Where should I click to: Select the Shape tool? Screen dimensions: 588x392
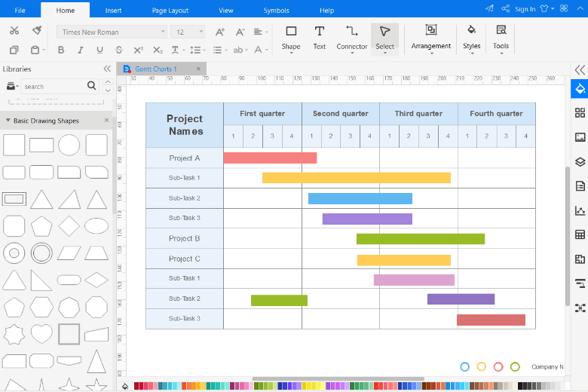coord(291,38)
